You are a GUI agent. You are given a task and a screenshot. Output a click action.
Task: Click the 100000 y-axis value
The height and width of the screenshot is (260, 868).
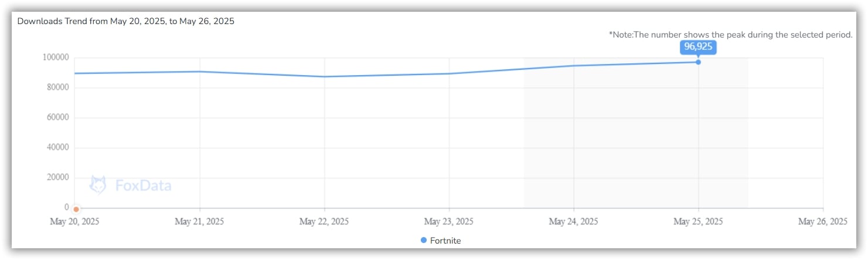(56, 58)
